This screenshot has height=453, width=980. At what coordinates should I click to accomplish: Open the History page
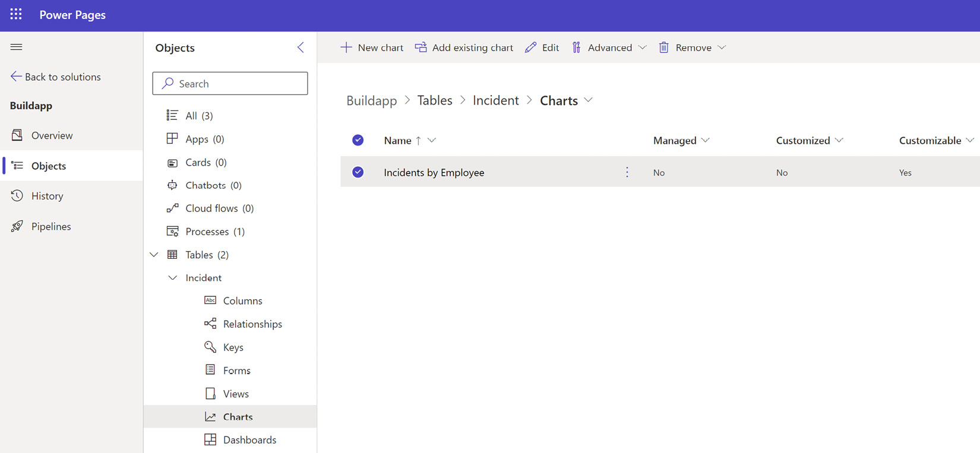click(x=71, y=196)
